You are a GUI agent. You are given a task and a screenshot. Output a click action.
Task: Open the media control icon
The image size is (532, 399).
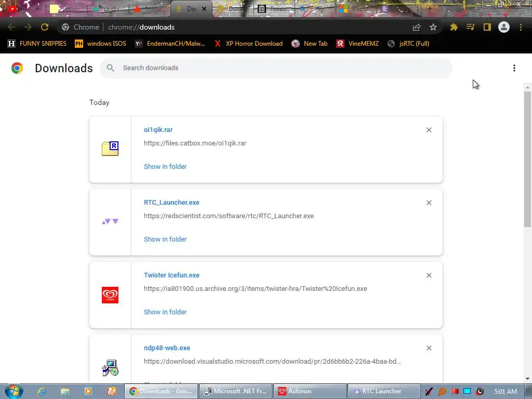pos(470,27)
